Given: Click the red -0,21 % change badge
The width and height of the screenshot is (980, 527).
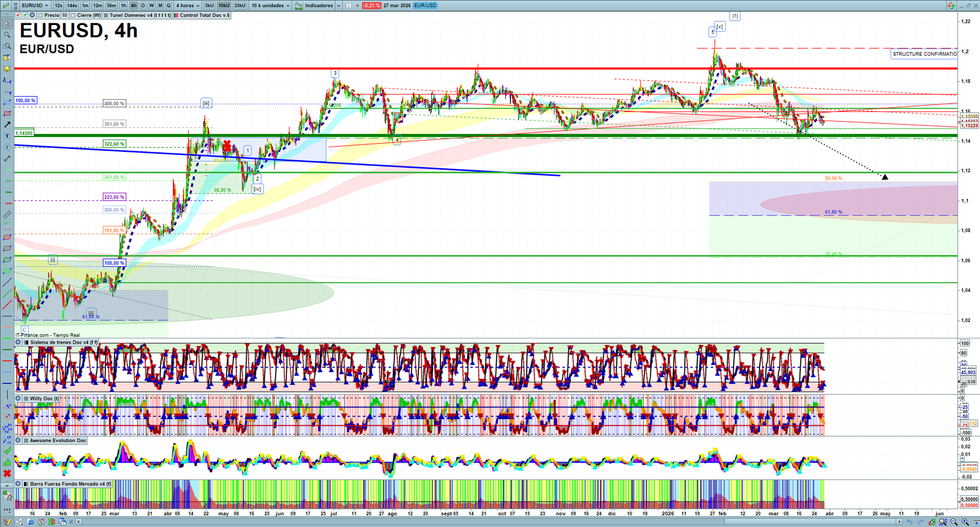Looking at the screenshot, I should click(371, 6).
